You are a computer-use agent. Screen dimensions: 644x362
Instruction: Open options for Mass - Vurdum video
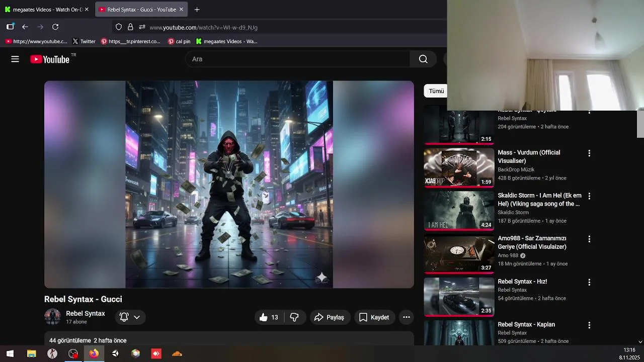[589, 153]
